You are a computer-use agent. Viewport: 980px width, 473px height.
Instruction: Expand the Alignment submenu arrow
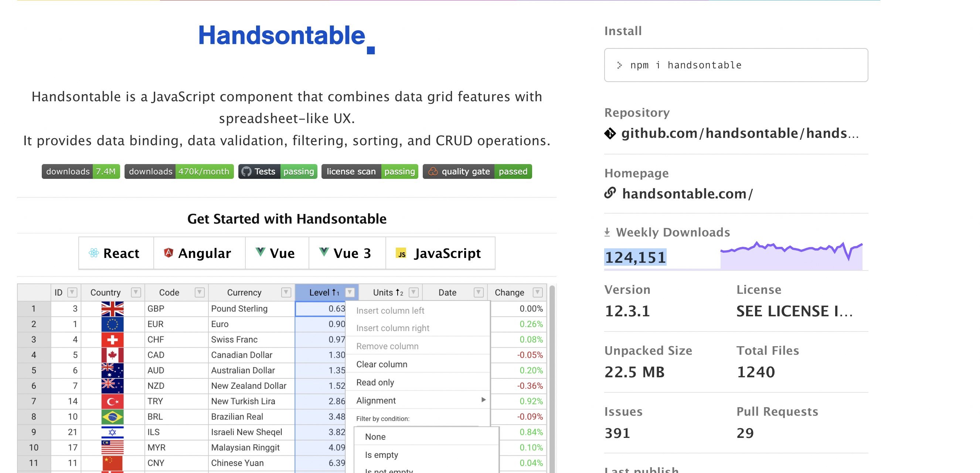483,400
